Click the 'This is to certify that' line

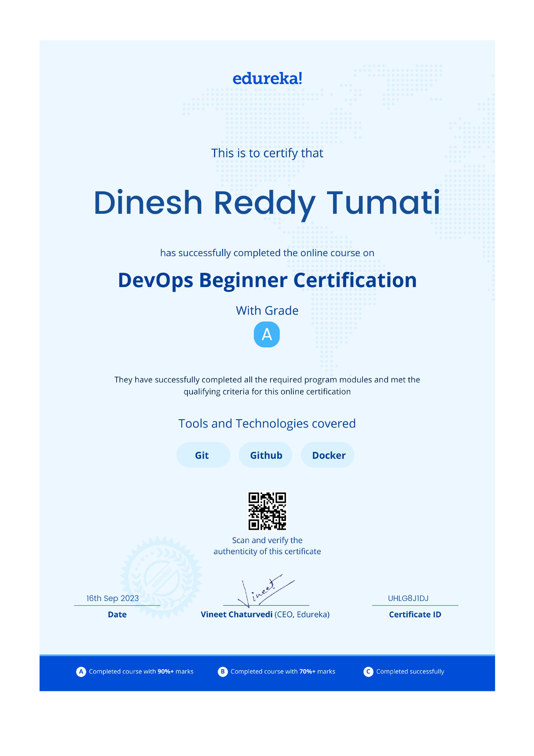pos(267,153)
